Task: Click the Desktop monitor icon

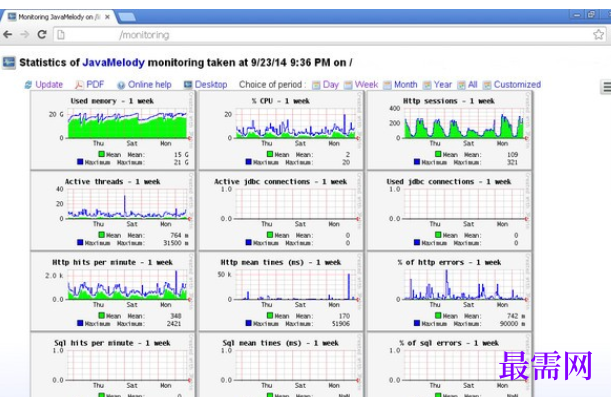Action: [x=188, y=85]
